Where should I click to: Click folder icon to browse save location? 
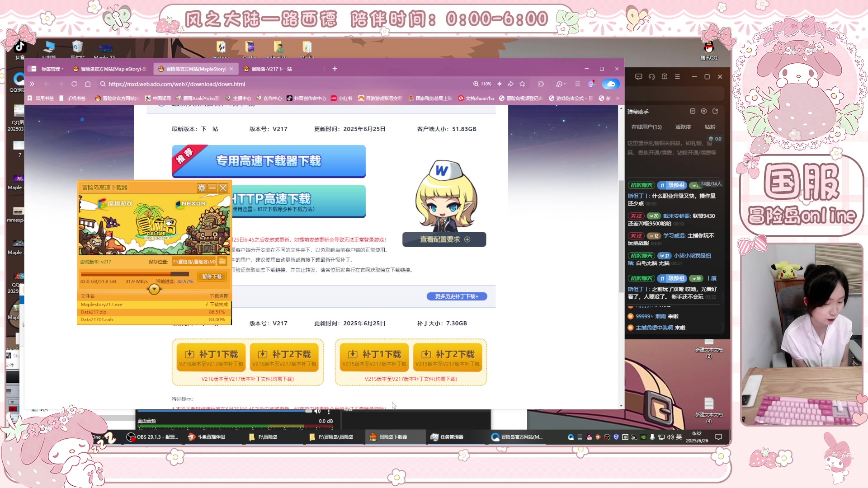coord(222,261)
